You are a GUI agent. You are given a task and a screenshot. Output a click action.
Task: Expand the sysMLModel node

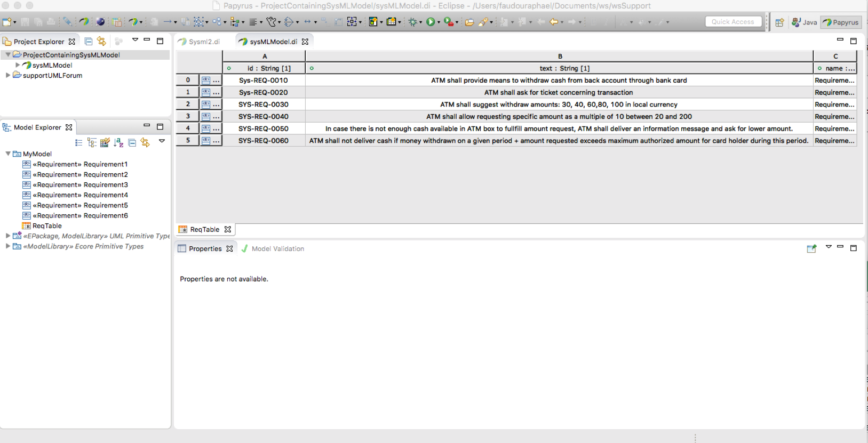click(x=18, y=65)
